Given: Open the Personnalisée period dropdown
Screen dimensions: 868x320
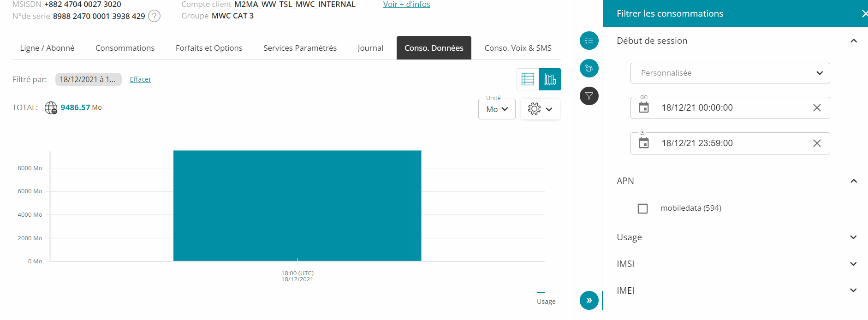Looking at the screenshot, I should point(730,73).
